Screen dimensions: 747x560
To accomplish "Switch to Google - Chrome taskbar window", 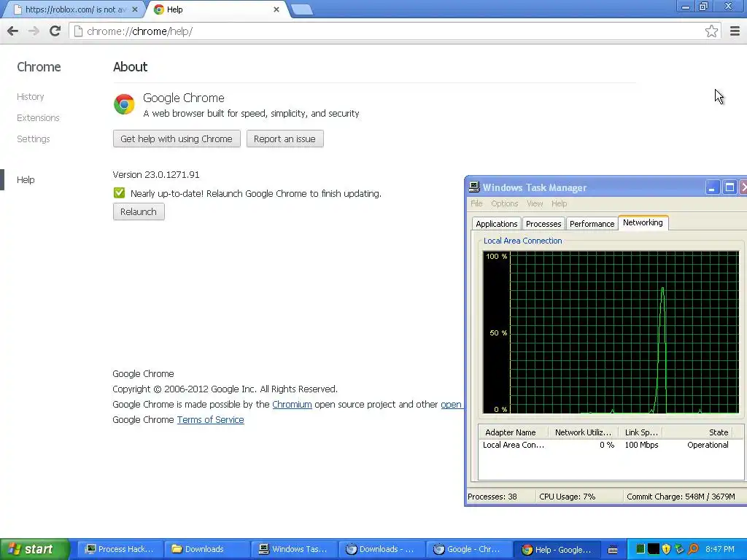I will click(469, 550).
